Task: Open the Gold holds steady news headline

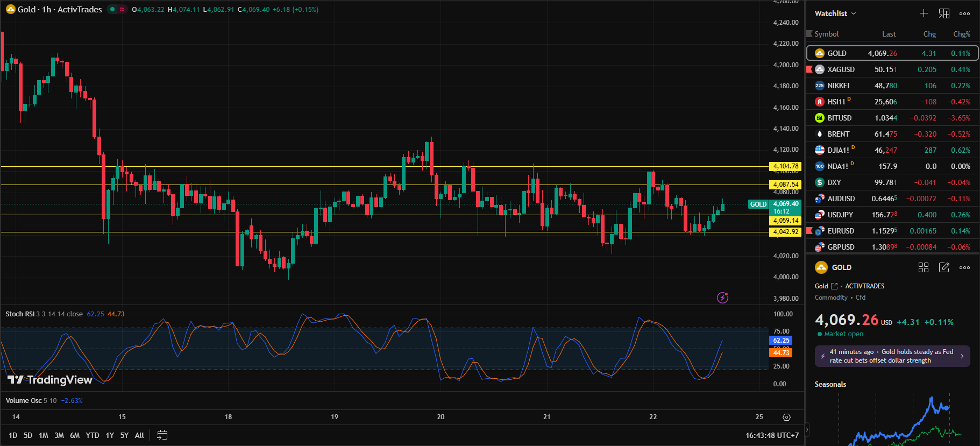Action: (x=892, y=356)
